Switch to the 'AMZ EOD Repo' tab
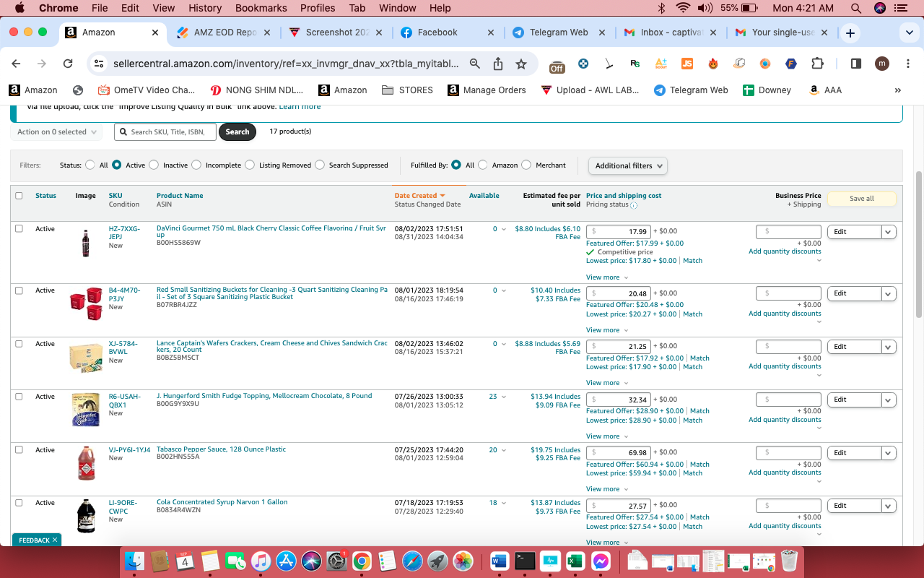 224,33
